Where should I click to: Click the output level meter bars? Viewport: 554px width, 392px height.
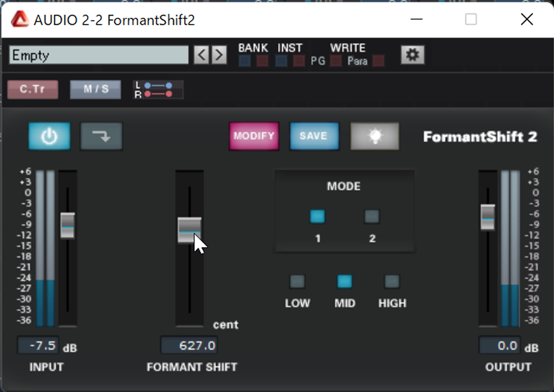[510, 248]
